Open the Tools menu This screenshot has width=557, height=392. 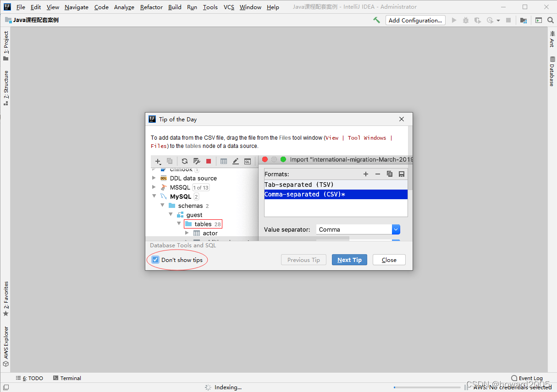pyautogui.click(x=210, y=7)
